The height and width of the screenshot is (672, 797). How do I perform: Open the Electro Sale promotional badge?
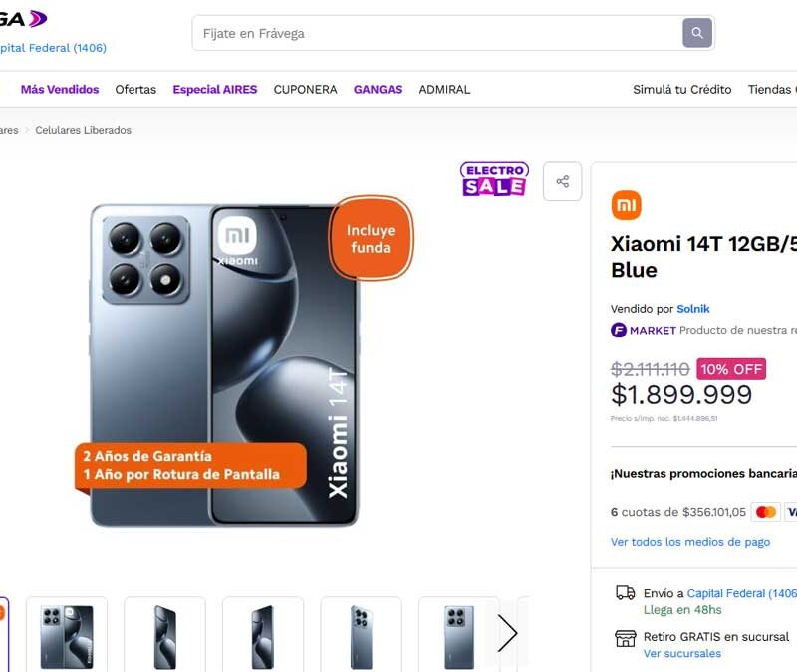(492, 179)
